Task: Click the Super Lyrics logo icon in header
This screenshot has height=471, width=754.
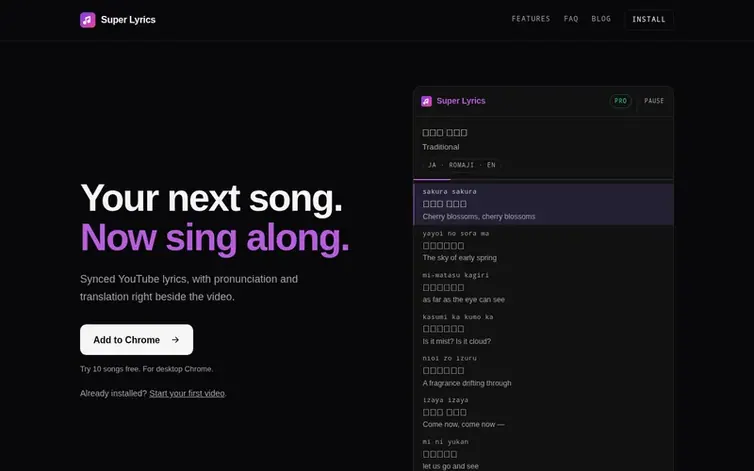Action: [88, 20]
